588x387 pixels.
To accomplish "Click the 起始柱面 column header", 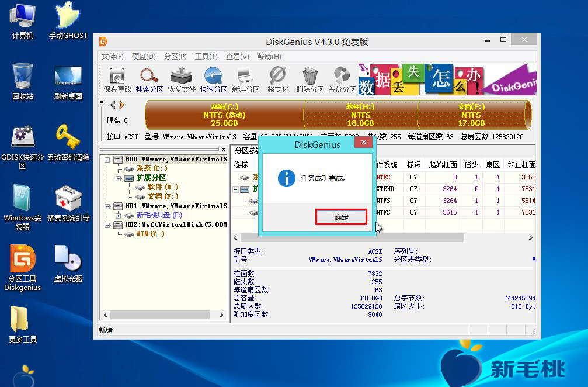I will click(x=443, y=165).
